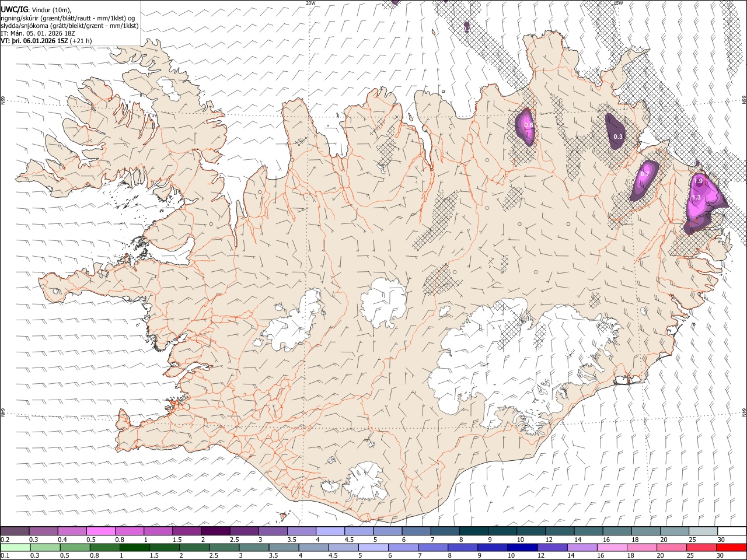
Task: Click the 20W longitude label
Action: (311, 3)
